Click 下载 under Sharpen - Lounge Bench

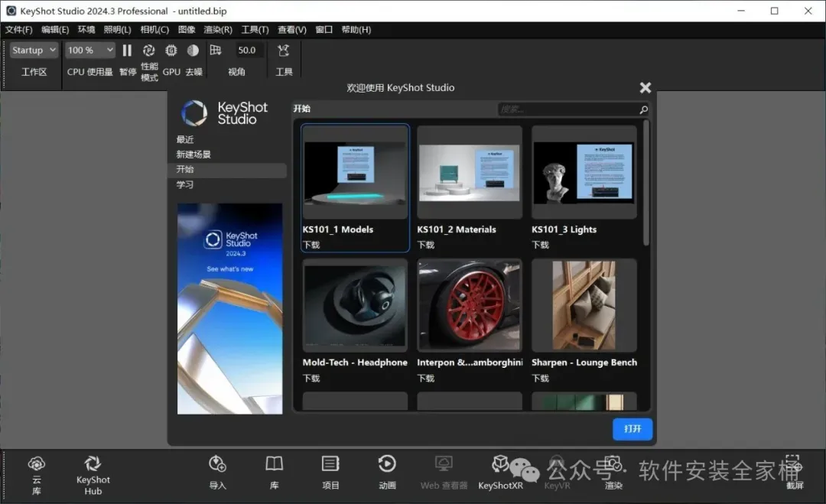click(x=541, y=378)
